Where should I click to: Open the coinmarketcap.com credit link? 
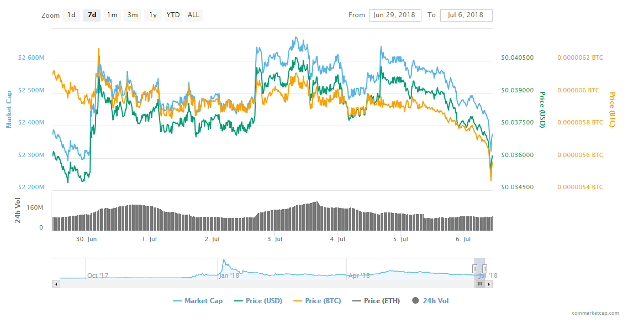(x=595, y=313)
